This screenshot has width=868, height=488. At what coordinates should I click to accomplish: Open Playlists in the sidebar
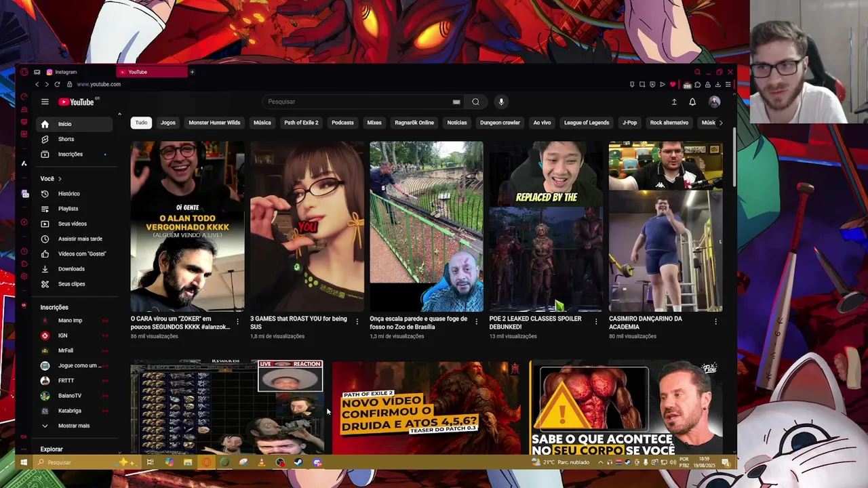point(75,209)
